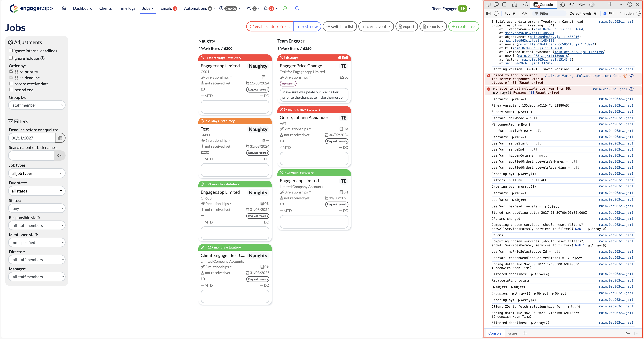This screenshot has height=339, width=644.
Task: Go to the home icon in navbar
Action: click(64, 8)
